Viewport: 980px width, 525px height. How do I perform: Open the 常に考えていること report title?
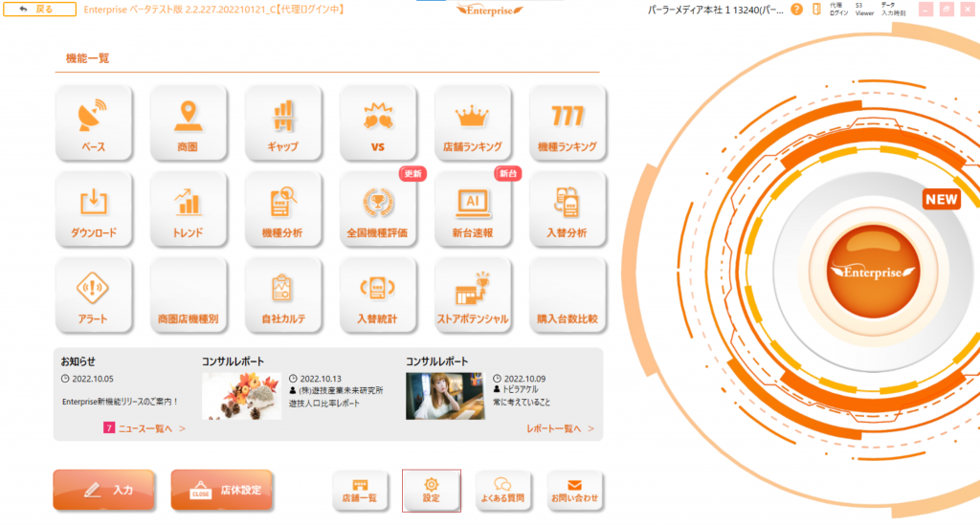pos(522,402)
